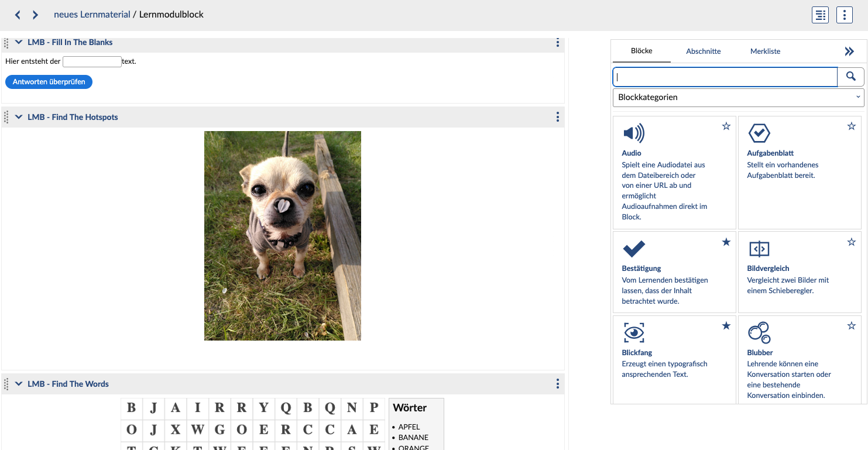Select the Bestätigung checkmark block icon
The image size is (868, 450).
click(x=634, y=249)
